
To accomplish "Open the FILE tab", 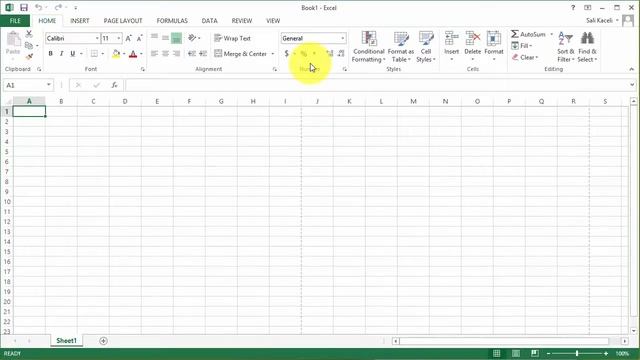I will 15,21.
